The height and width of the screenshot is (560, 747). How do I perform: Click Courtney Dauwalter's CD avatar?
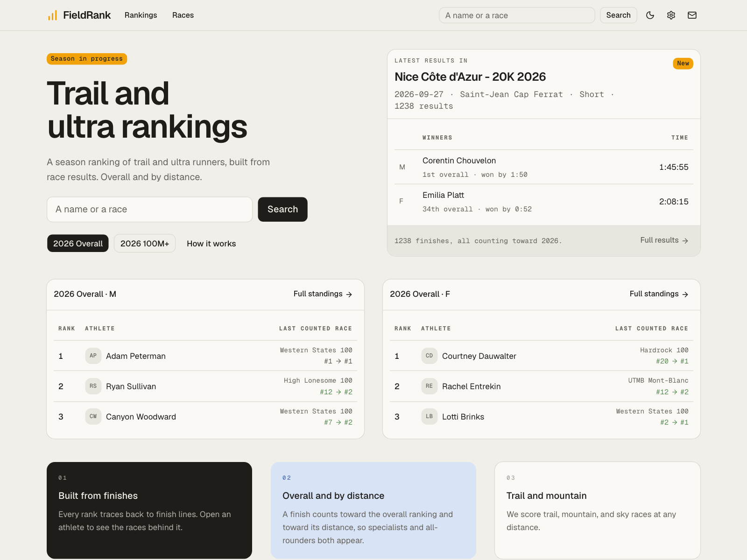coord(429,356)
